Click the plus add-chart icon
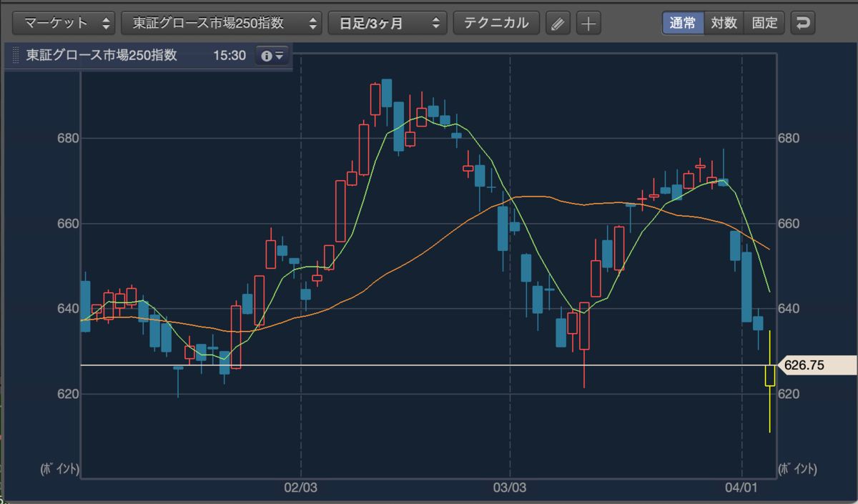The image size is (858, 504). click(x=588, y=23)
